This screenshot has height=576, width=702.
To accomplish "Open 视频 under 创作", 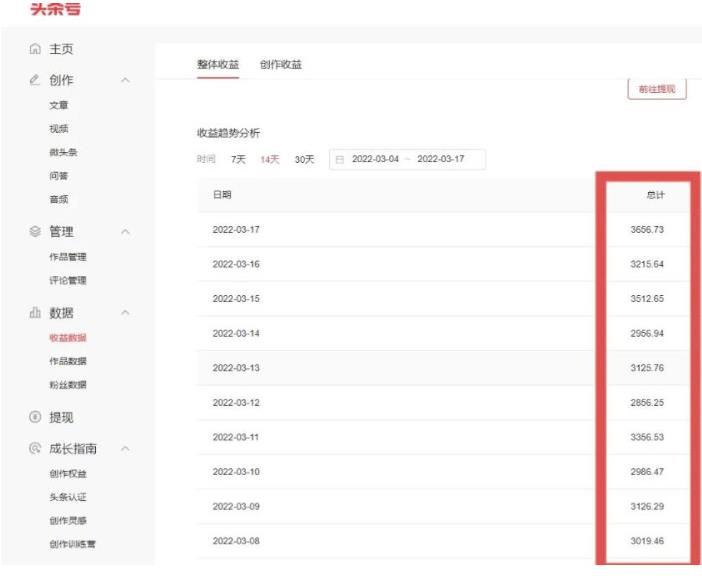I will [59, 129].
